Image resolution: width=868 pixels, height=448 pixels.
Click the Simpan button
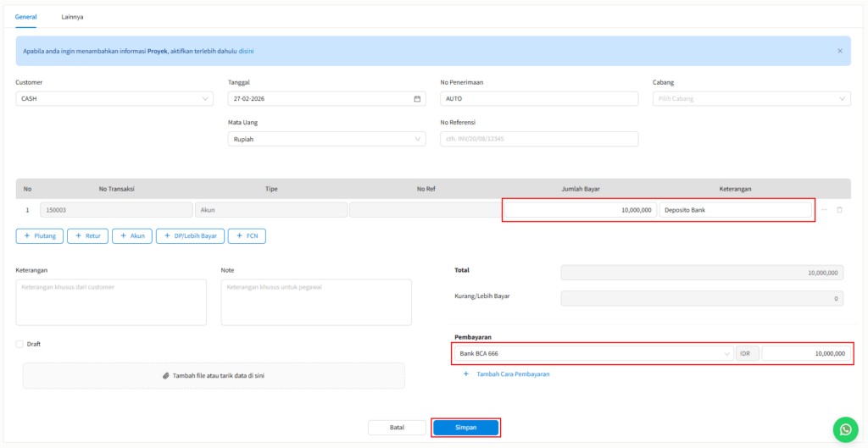466,428
